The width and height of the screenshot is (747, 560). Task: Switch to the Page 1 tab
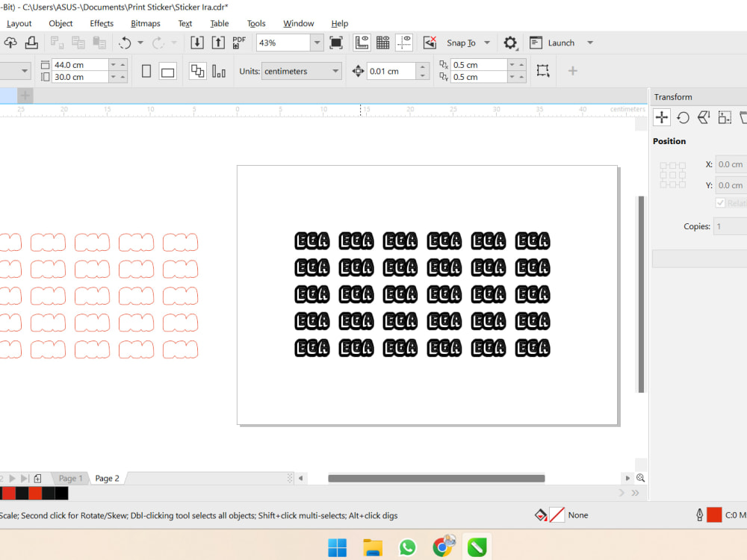[x=70, y=478]
